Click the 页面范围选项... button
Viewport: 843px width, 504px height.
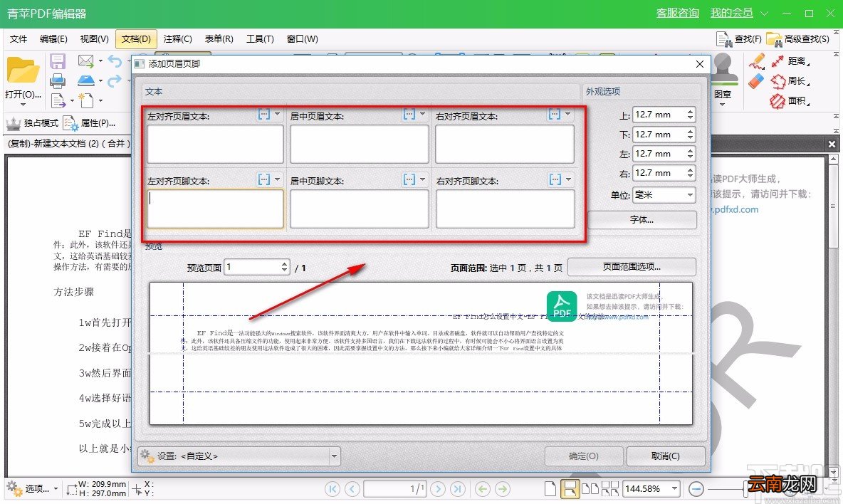(x=632, y=266)
